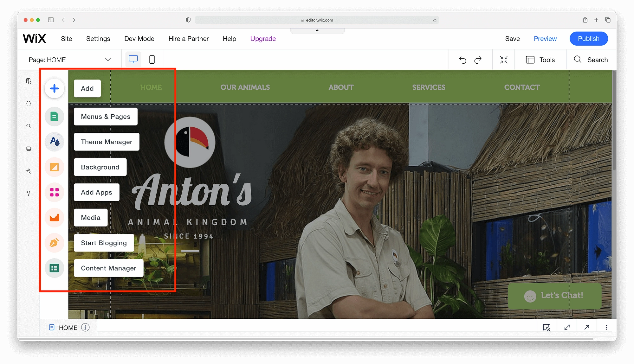Image resolution: width=634 pixels, height=364 pixels.
Task: Click the Start Blogging pen icon
Action: (54, 243)
